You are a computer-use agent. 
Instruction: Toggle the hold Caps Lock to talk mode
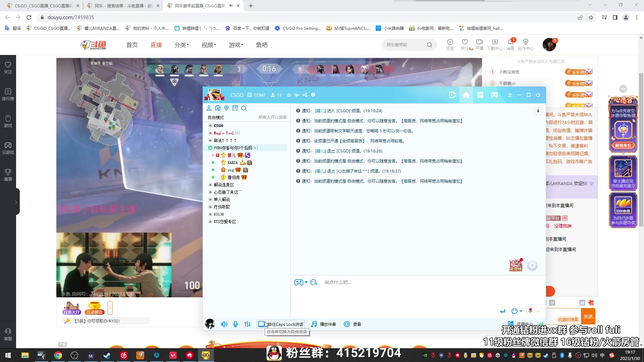coord(281,324)
